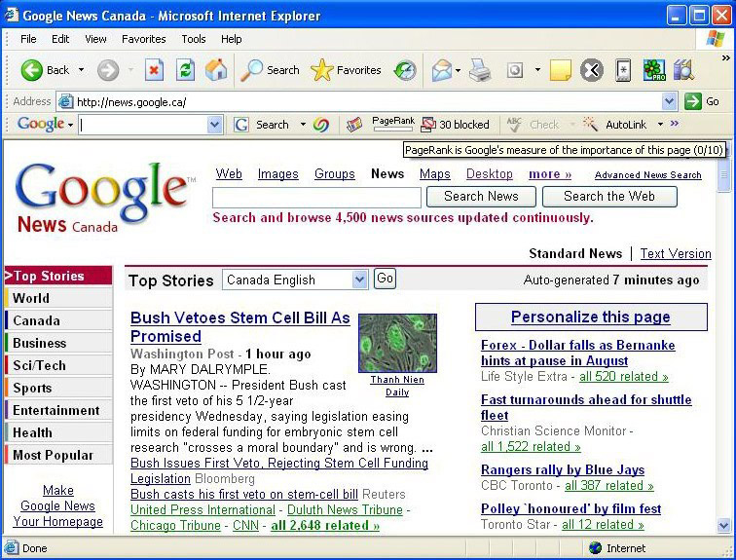Click the Stop loading icon

154,70
